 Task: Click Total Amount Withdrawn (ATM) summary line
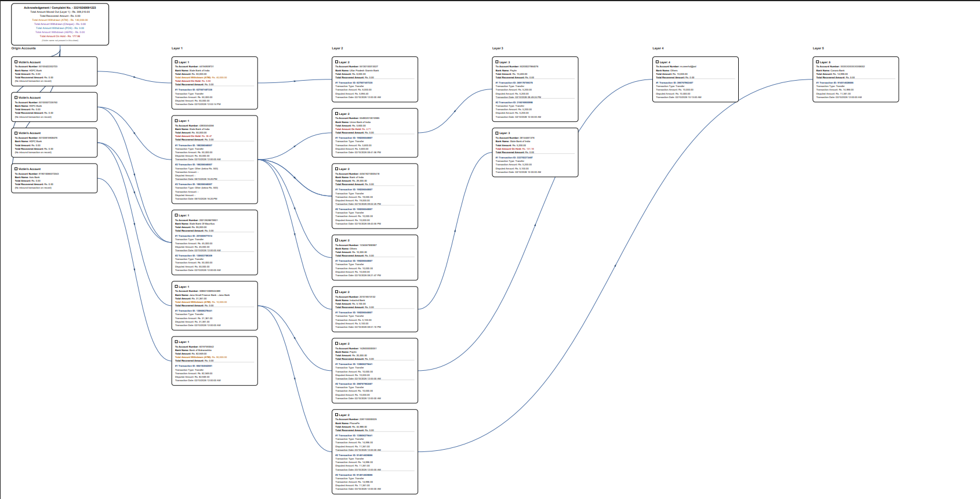click(x=60, y=20)
